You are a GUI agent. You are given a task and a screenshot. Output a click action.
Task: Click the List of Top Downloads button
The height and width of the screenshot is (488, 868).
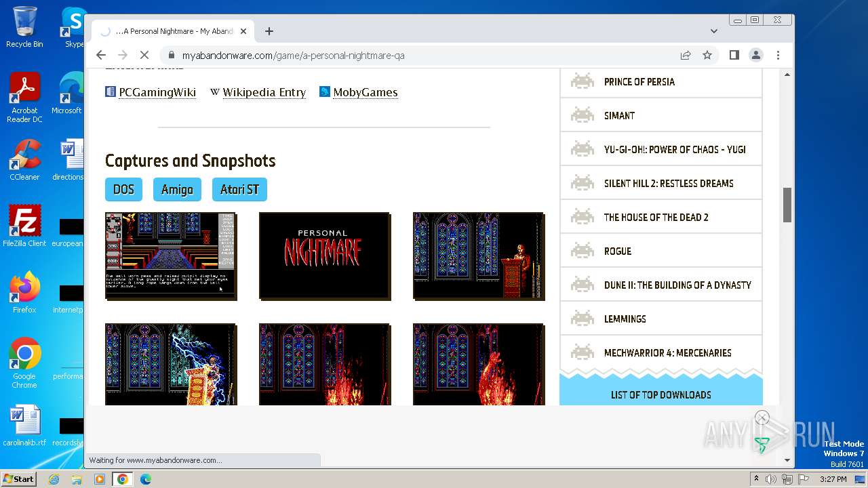(x=661, y=394)
